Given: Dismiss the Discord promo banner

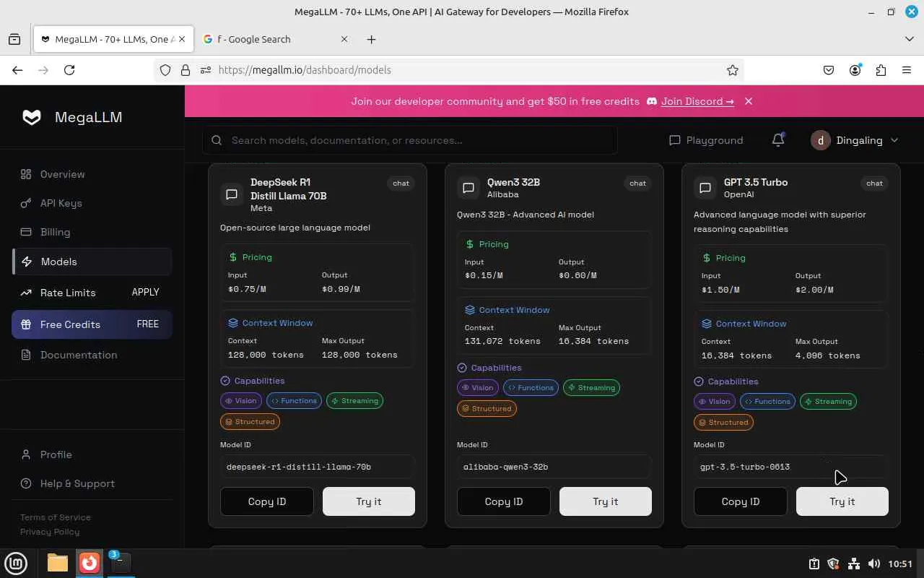Looking at the screenshot, I should pos(749,101).
